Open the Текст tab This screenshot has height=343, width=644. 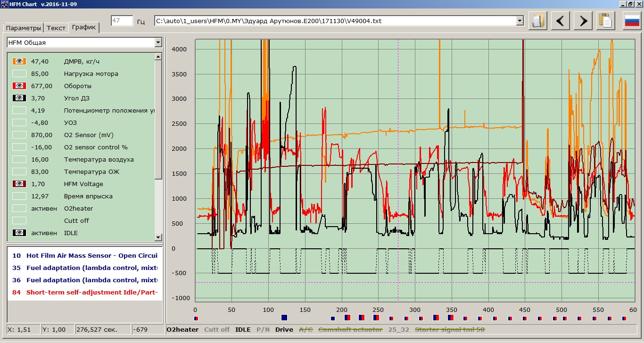(x=56, y=28)
